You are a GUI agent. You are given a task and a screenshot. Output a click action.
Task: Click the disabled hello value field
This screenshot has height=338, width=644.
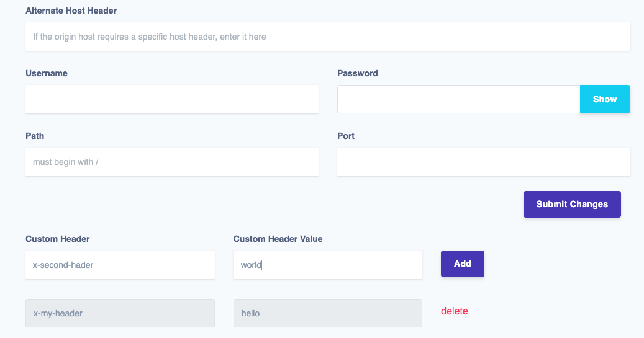(x=328, y=313)
